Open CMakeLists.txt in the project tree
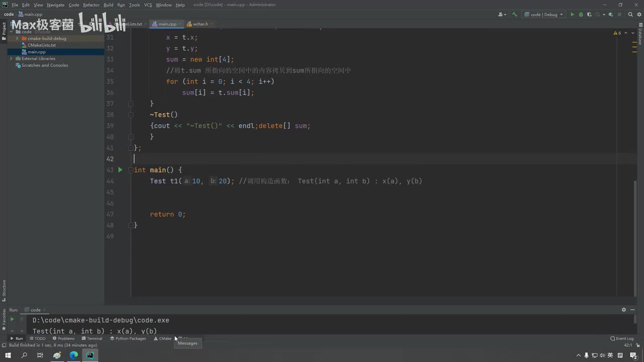 [x=42, y=45]
